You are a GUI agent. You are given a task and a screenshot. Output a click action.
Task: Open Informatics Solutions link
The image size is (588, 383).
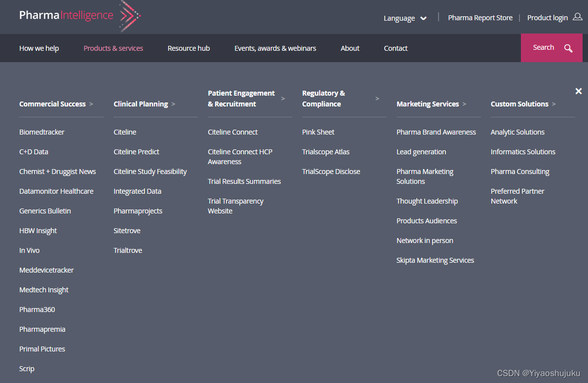pos(523,152)
